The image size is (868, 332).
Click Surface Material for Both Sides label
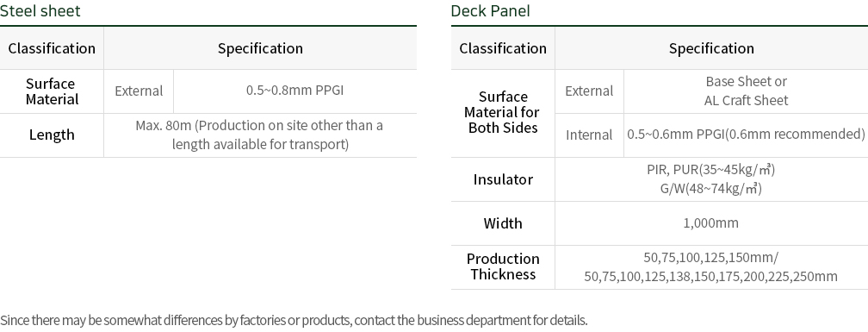pyautogui.click(x=503, y=112)
